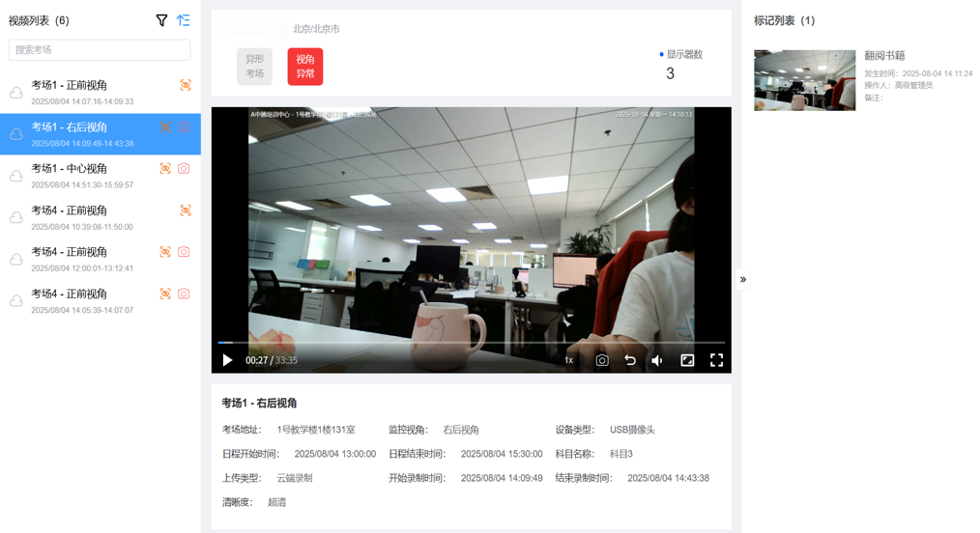The image size is (980, 533).
Task: Open the video list filter
Action: 161,20
